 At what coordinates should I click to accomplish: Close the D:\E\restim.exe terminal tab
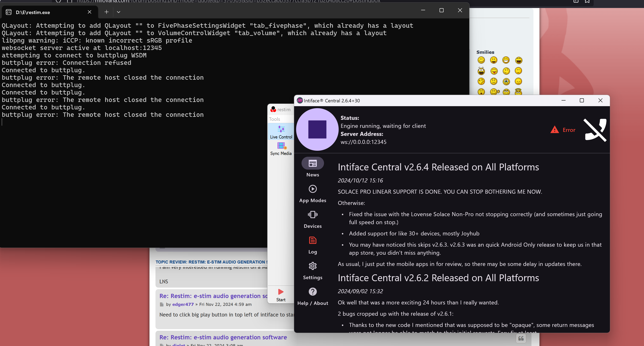tap(89, 12)
